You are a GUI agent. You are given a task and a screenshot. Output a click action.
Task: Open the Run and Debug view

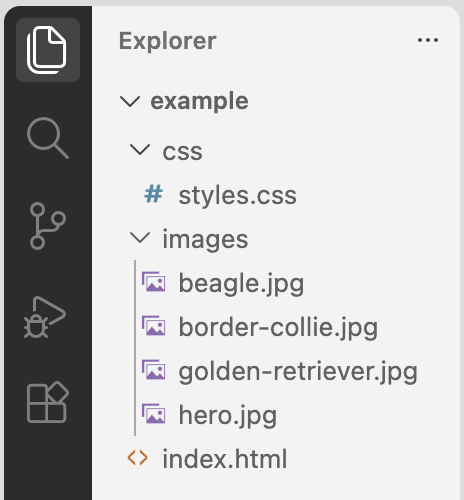coord(45,317)
